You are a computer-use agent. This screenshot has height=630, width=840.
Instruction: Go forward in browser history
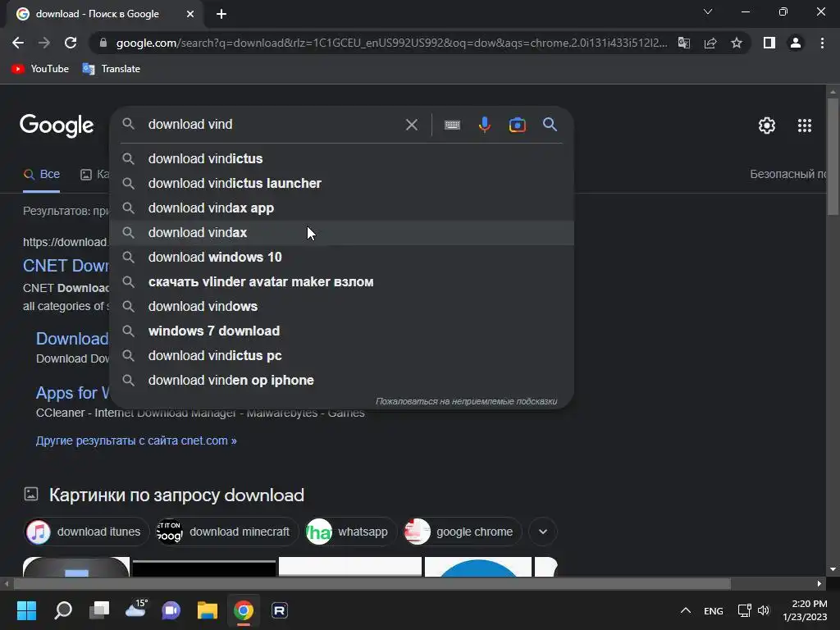[x=44, y=43]
